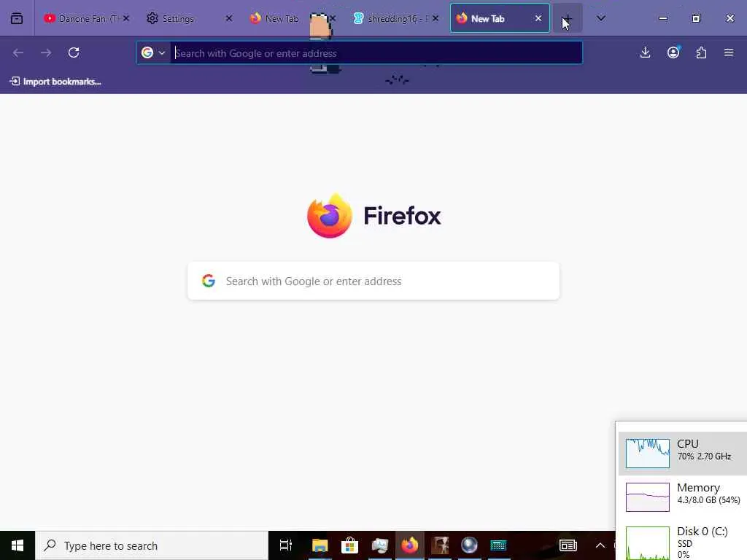Open a new tab with plus button
The height and width of the screenshot is (560, 747).
pyautogui.click(x=568, y=18)
